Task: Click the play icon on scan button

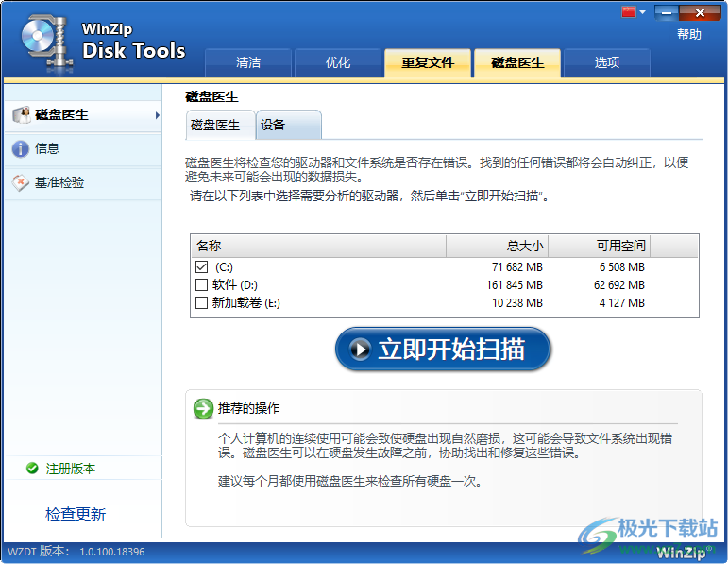Action: click(x=361, y=350)
